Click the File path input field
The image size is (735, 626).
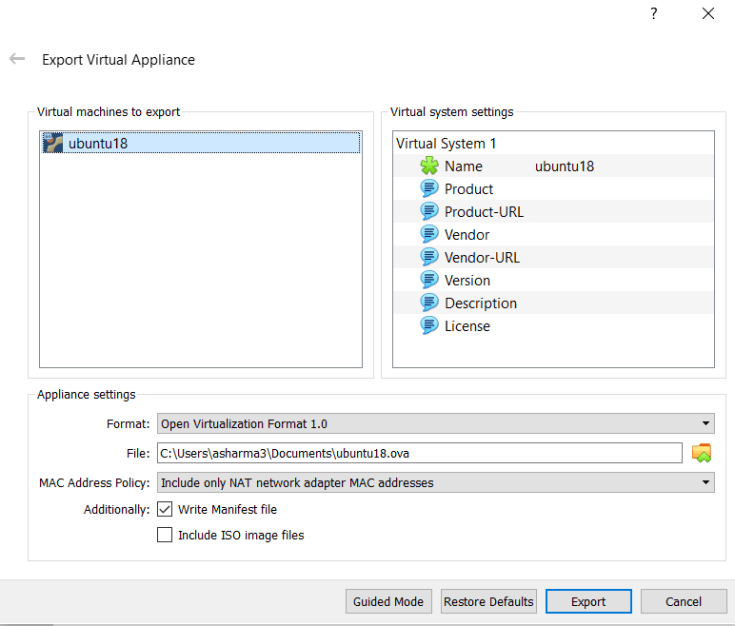point(419,453)
